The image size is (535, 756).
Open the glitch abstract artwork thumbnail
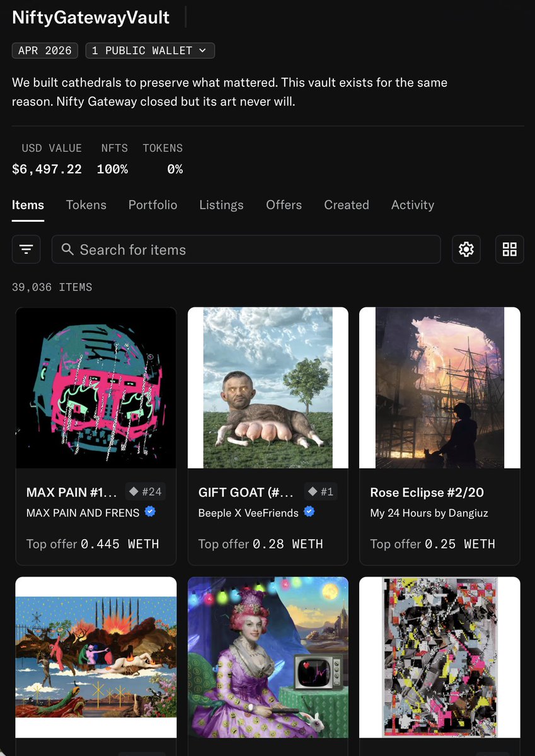440,657
